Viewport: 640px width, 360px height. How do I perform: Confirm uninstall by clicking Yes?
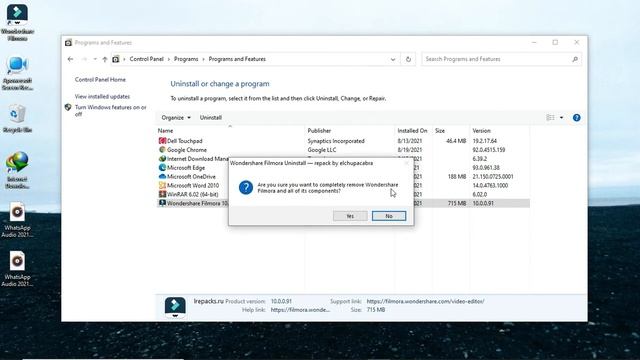pos(350,216)
